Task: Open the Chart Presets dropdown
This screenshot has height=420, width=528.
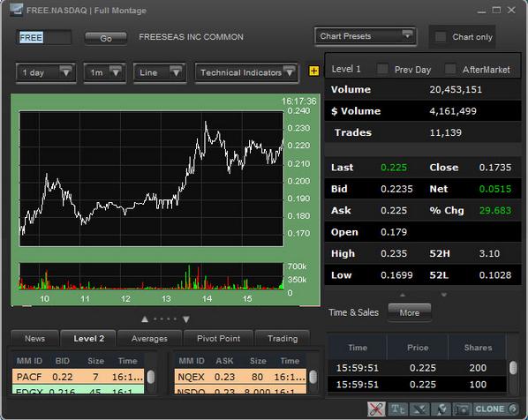Action: point(366,36)
